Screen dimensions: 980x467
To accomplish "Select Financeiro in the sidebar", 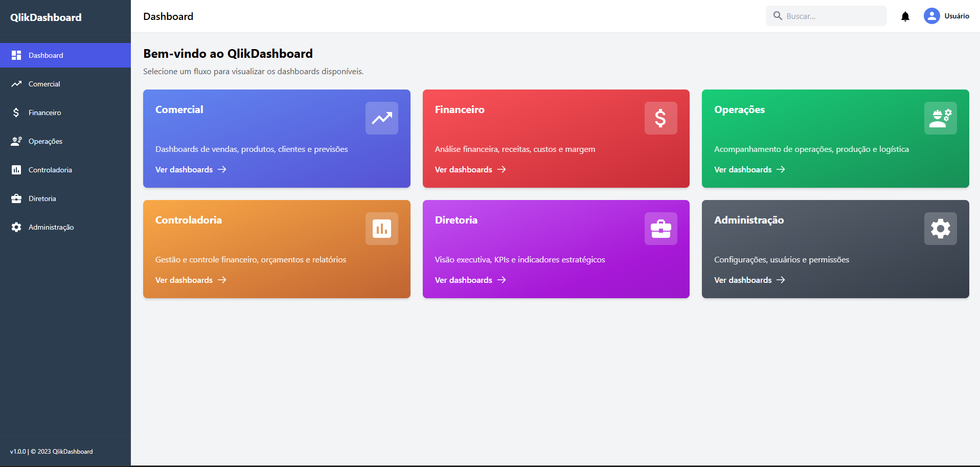I will pos(45,113).
